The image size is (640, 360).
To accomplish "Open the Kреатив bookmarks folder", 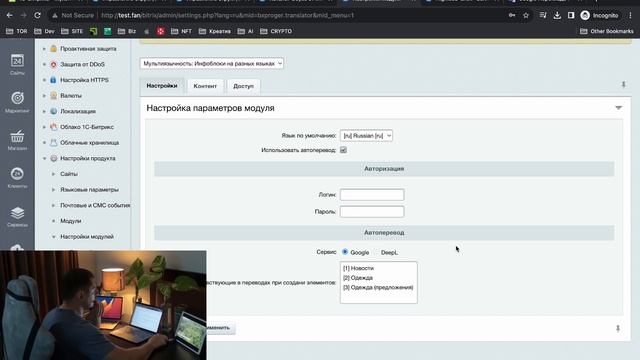I will [x=215, y=31].
